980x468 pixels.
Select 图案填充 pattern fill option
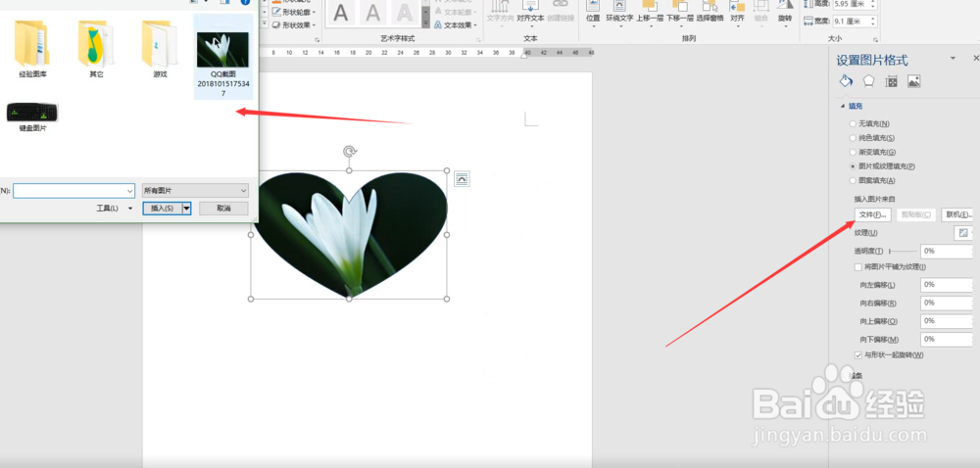(872, 181)
